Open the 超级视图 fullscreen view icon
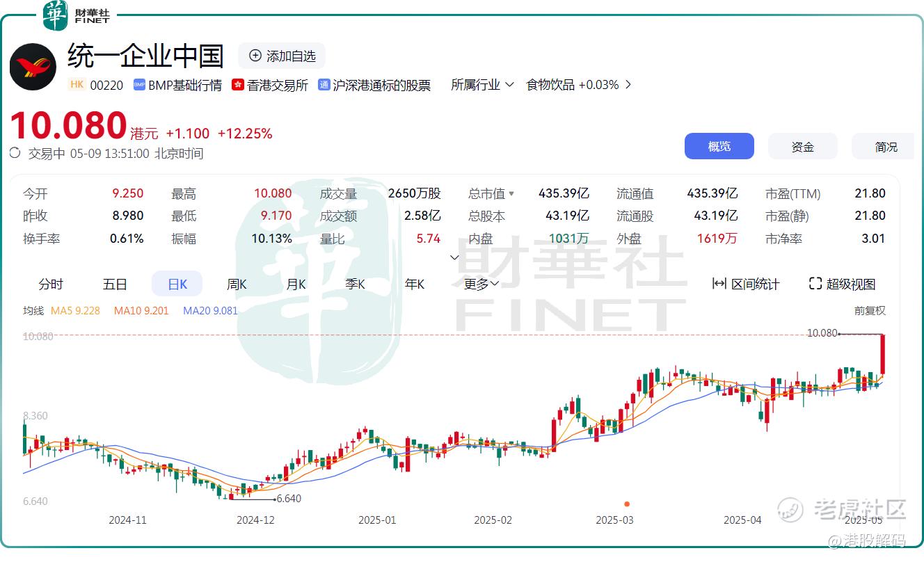The width and height of the screenshot is (924, 562). click(x=815, y=284)
